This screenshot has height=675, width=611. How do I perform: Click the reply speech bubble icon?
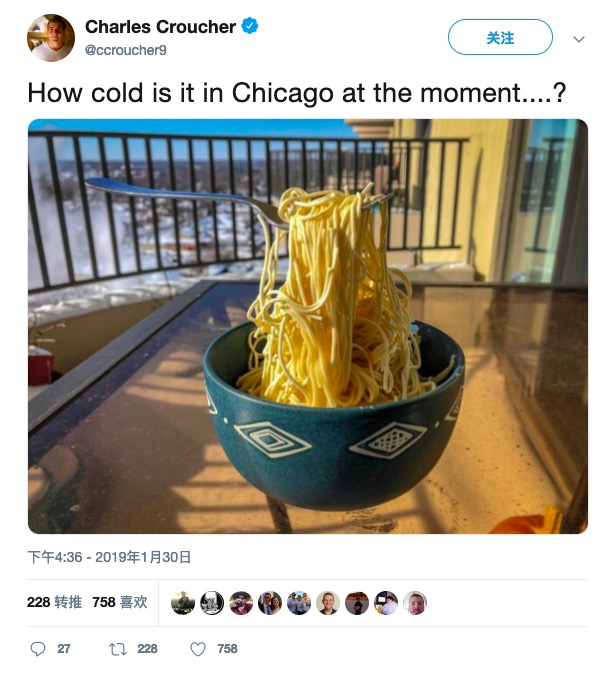(x=37, y=649)
